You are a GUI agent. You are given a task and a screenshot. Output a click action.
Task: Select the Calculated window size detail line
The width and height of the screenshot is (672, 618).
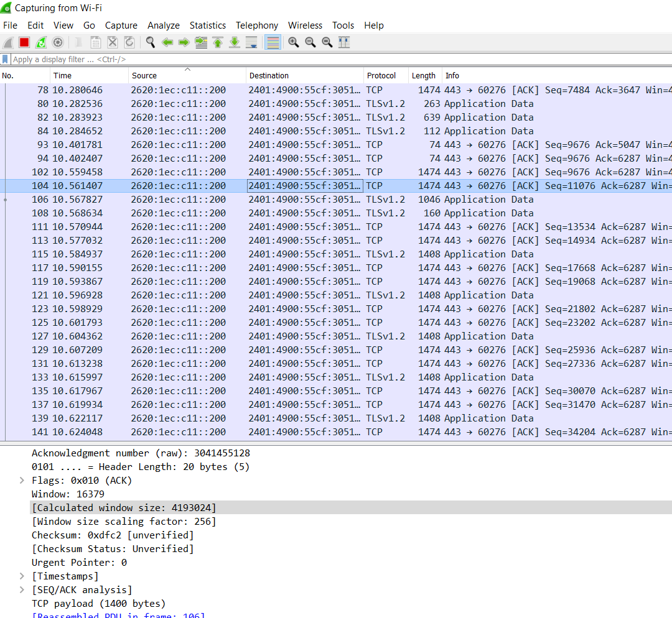(350, 508)
